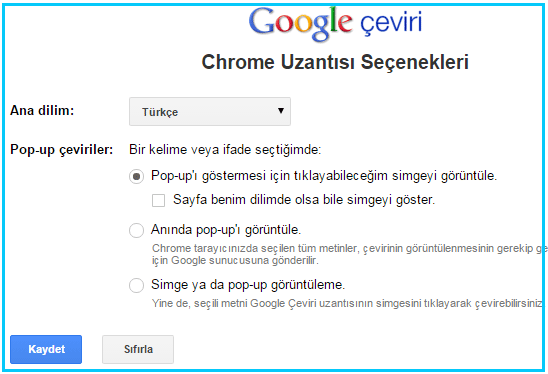Click the "Pop-up çeviriler:" label
The height and width of the screenshot is (374, 548).
coord(62,150)
